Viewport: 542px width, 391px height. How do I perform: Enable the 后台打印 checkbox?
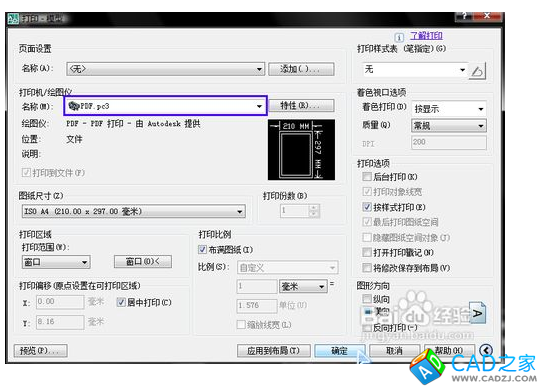pyautogui.click(x=366, y=177)
